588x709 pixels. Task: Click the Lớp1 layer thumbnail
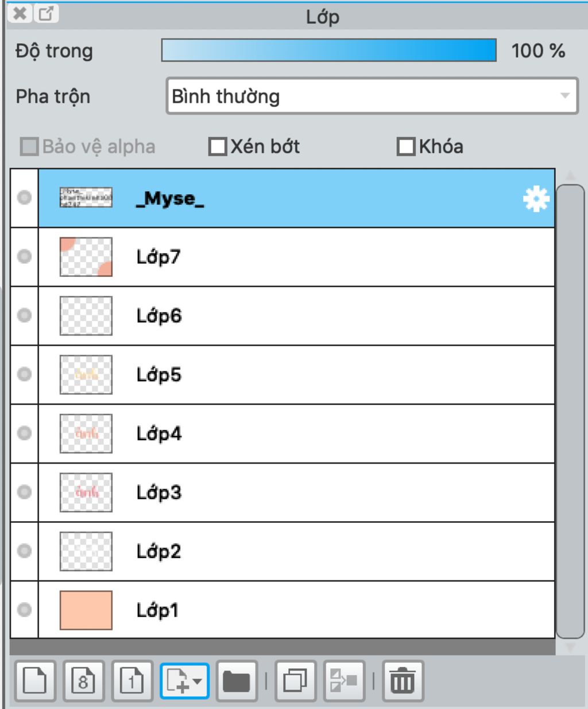86,610
